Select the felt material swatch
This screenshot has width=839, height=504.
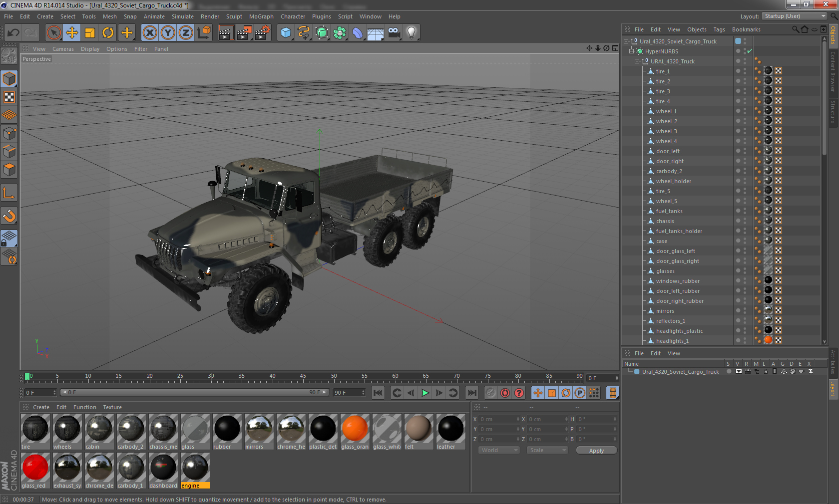(419, 432)
